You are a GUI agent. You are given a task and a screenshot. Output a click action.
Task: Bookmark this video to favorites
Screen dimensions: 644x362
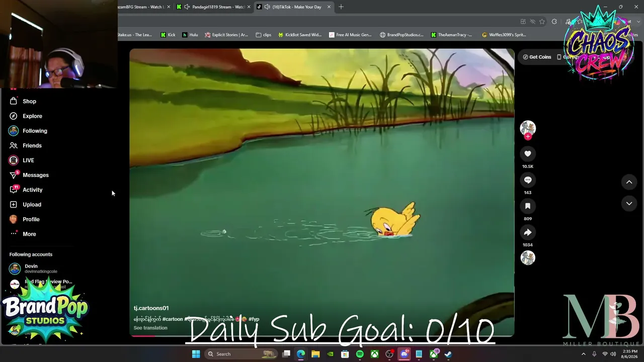[528, 206]
